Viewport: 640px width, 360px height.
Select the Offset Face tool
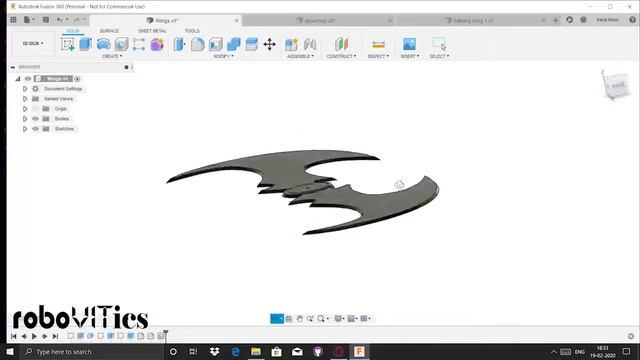(251, 44)
